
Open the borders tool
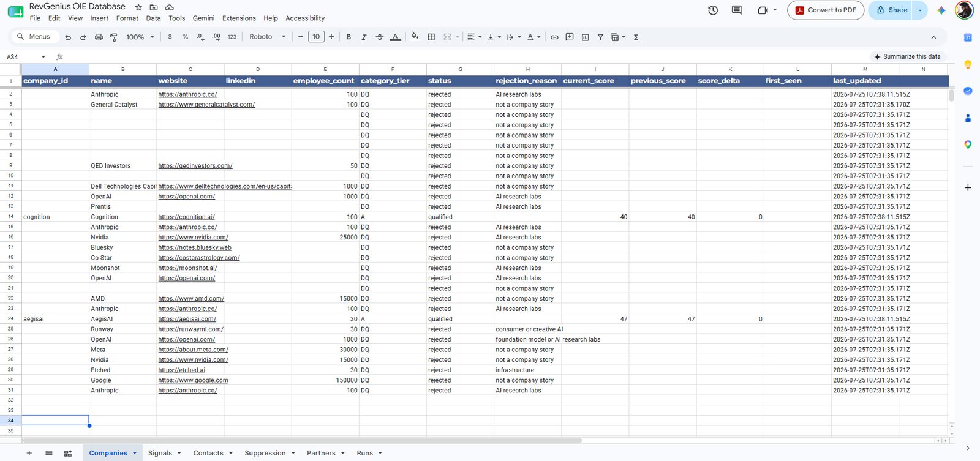click(x=431, y=37)
